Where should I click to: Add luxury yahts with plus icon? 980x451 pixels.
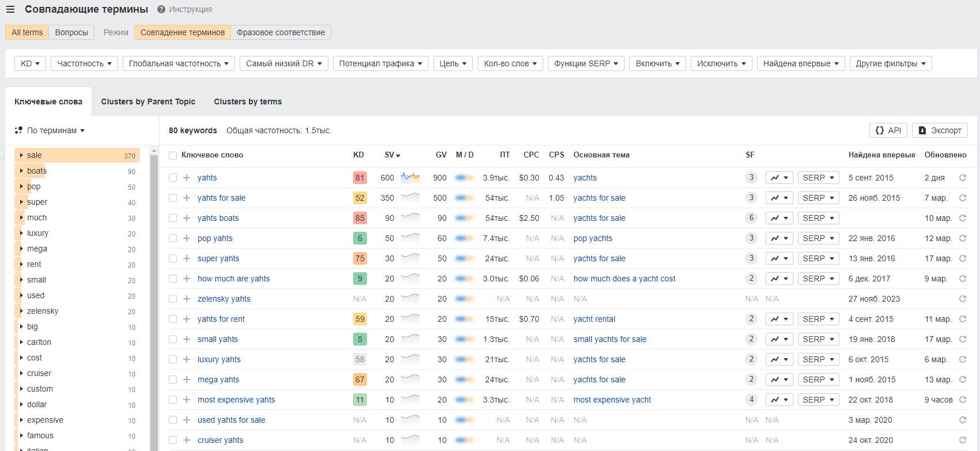(x=187, y=359)
